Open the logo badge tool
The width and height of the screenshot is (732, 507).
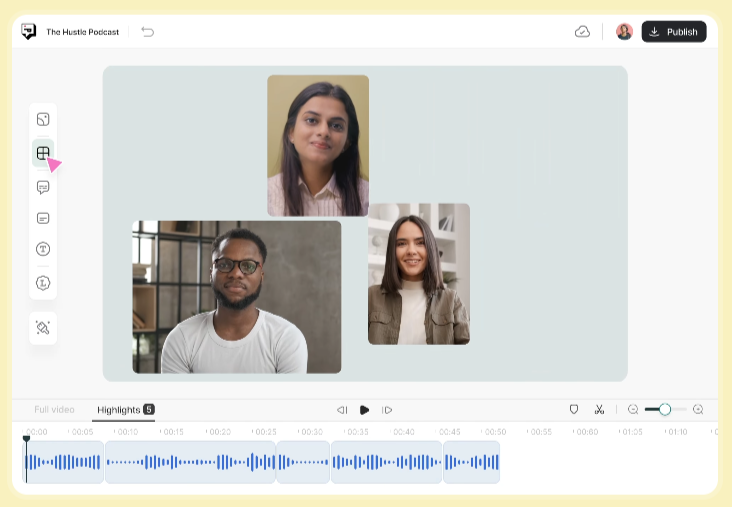(x=43, y=283)
